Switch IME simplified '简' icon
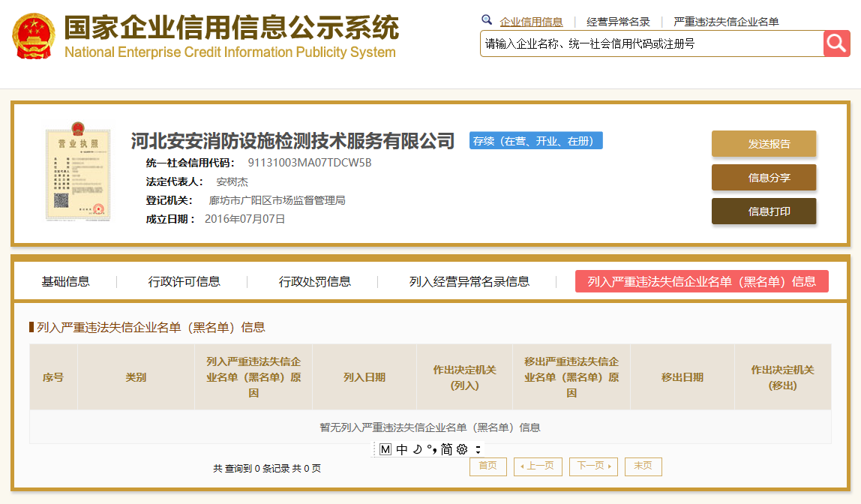The image size is (861, 504). pos(446,450)
